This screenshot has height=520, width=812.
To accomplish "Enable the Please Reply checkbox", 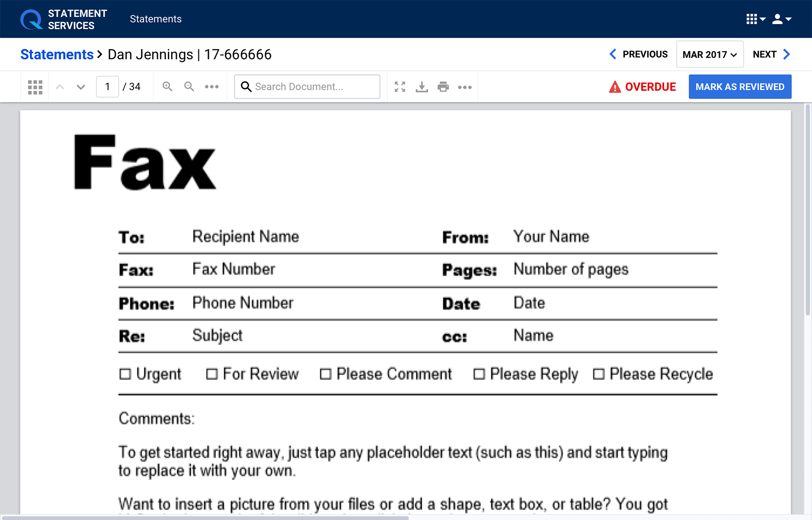I will pyautogui.click(x=479, y=374).
